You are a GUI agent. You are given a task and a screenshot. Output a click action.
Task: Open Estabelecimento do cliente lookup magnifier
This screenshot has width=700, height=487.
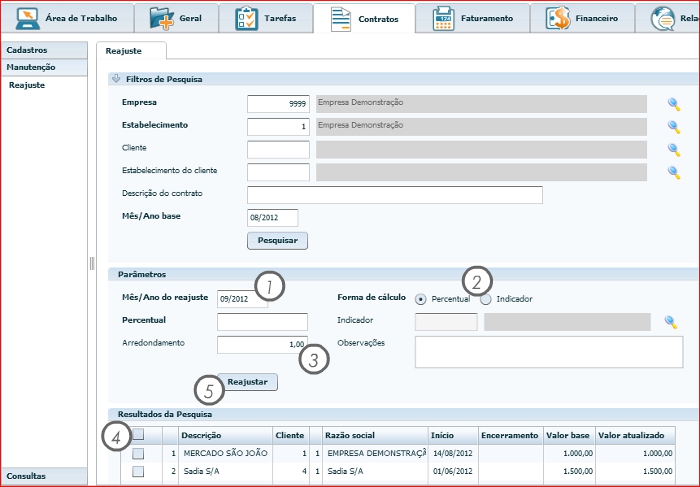click(674, 172)
